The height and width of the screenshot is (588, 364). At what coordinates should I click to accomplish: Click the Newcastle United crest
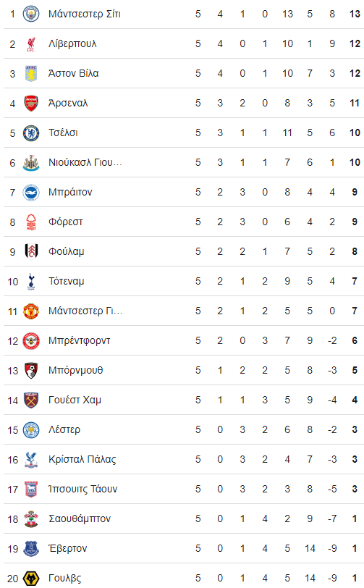click(x=31, y=162)
